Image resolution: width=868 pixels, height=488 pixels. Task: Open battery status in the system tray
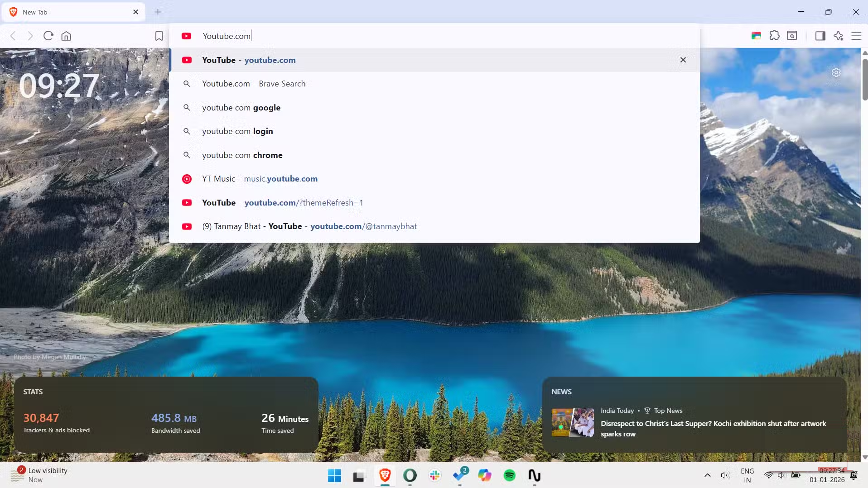(x=796, y=475)
